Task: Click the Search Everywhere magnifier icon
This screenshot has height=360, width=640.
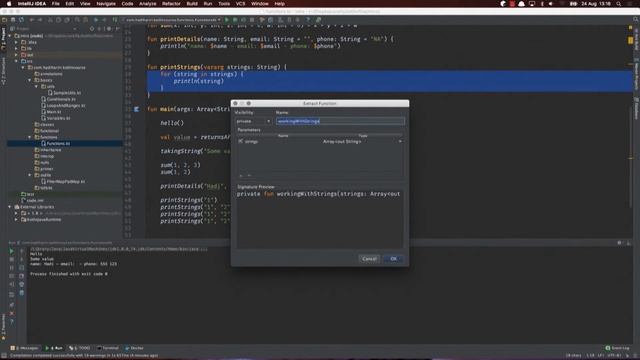Action: point(635,20)
